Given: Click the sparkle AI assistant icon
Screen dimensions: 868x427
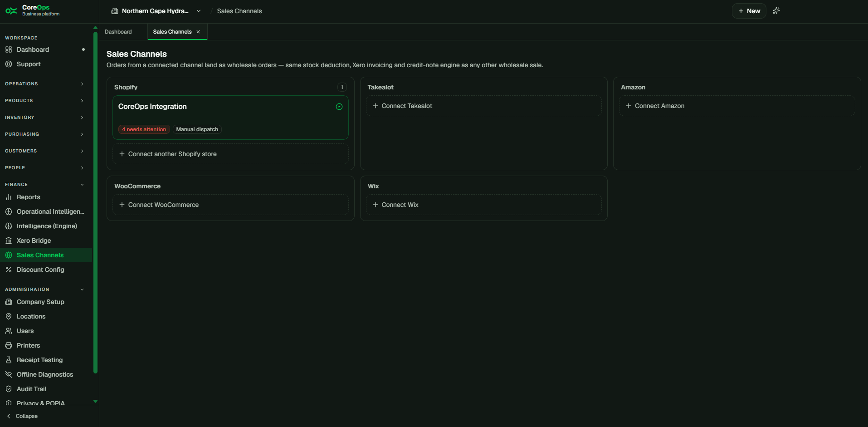Looking at the screenshot, I should (x=776, y=10).
